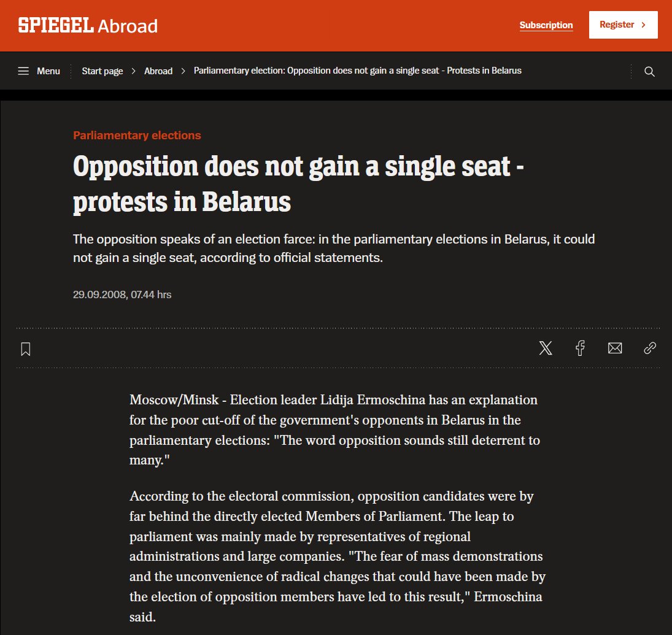The width and height of the screenshot is (672, 635).
Task: Go to Start page breadcrumb
Action: pos(102,71)
